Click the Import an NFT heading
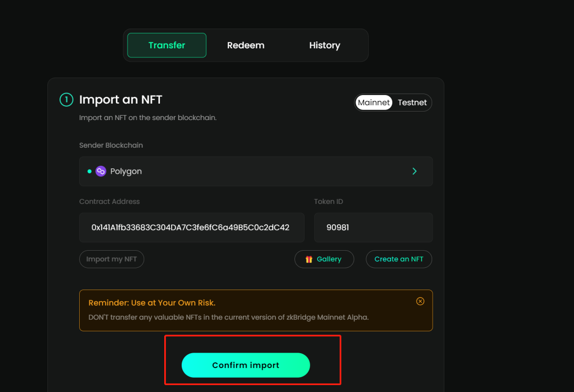This screenshot has width=574, height=392. pos(121,99)
